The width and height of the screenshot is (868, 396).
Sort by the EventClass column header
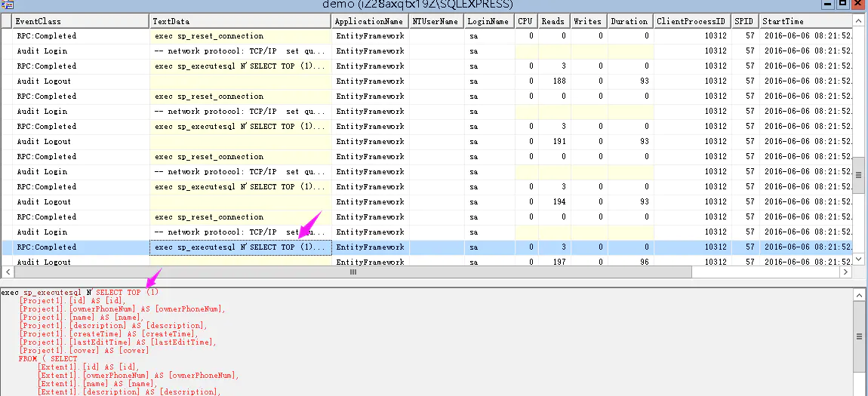[81, 21]
